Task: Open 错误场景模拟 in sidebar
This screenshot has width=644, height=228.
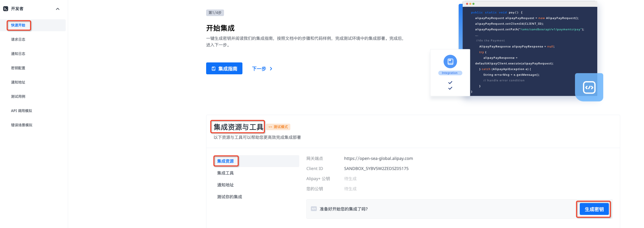Action: click(x=22, y=125)
